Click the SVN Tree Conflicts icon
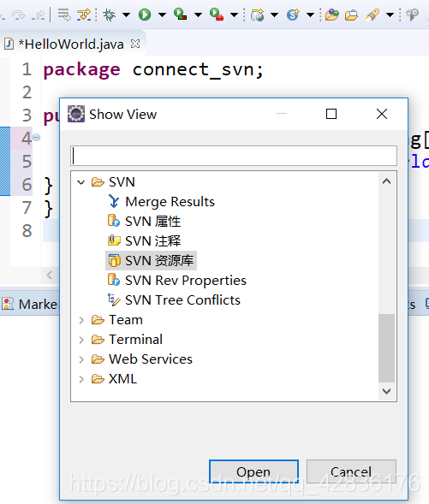Screen dimensions: 429x504 click(x=114, y=299)
